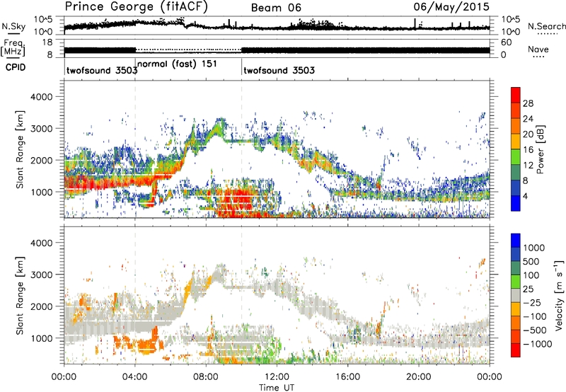Click the '04:00' time axis label

134,377
